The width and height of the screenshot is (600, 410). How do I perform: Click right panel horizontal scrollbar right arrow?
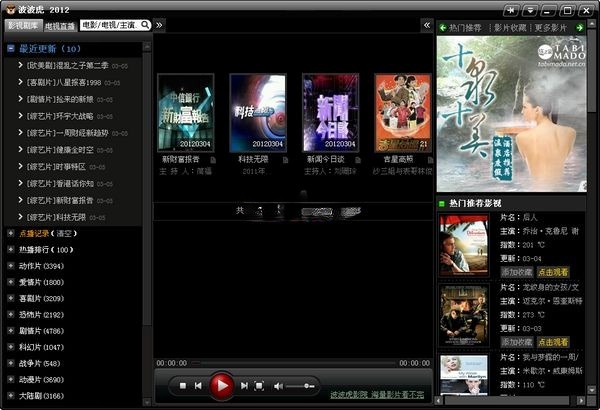tap(581, 400)
